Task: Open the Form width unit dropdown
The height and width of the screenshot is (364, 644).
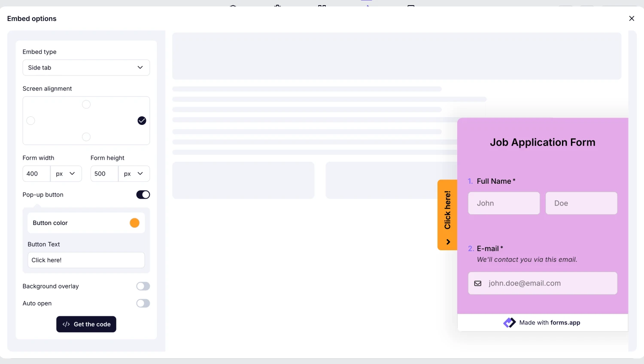Action: point(66,174)
